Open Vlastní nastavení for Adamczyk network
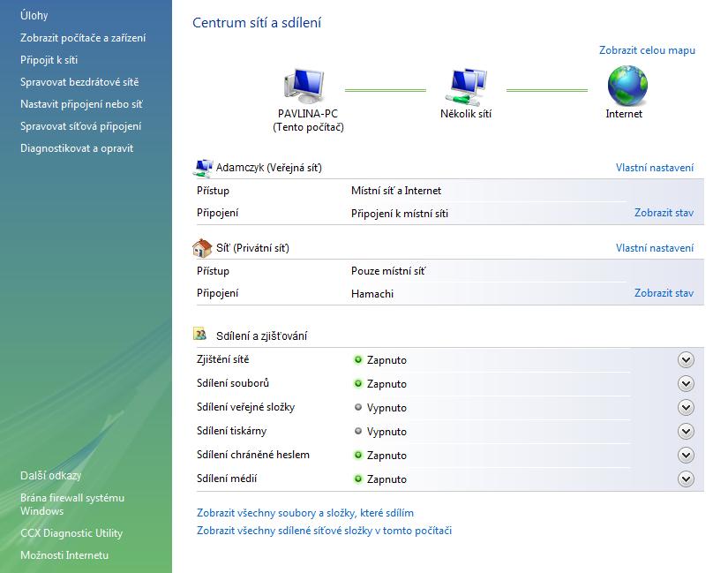This screenshot has height=573, width=728. pyautogui.click(x=655, y=168)
